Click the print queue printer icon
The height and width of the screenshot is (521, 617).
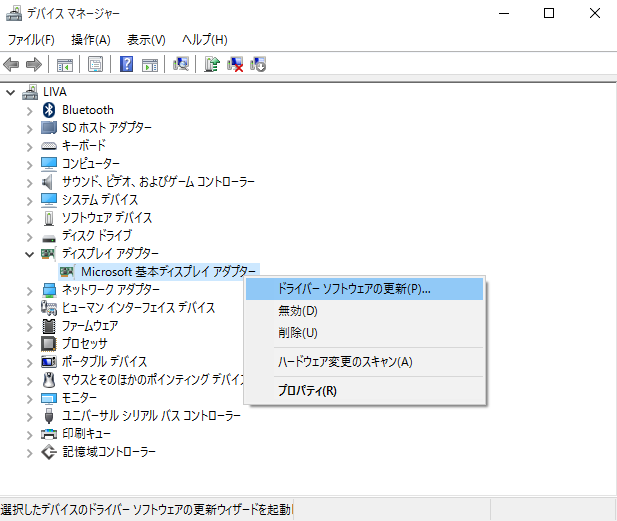[49, 434]
